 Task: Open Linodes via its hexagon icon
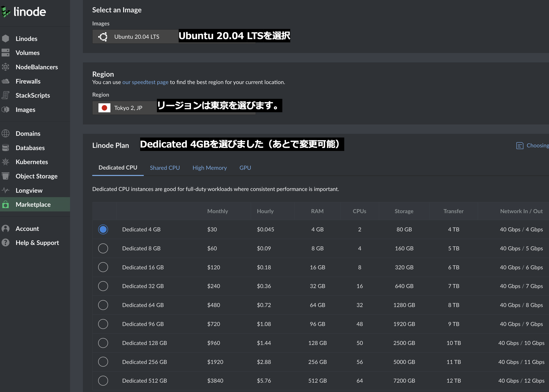click(5, 39)
